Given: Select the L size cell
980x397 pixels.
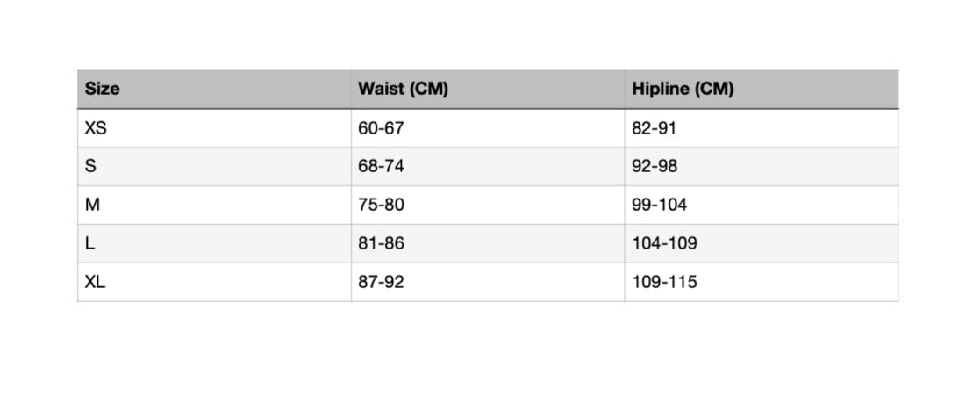Looking at the screenshot, I should 89,244.
